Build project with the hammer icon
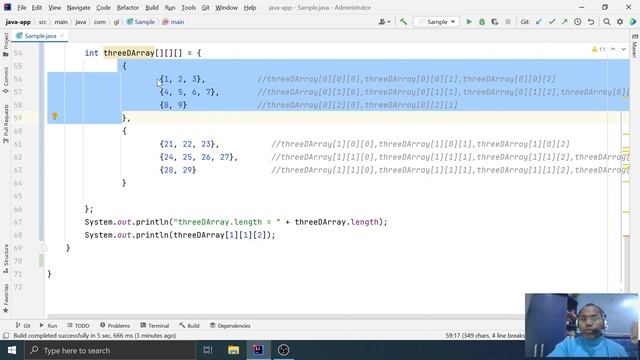This screenshot has width=640, height=360. (403, 22)
